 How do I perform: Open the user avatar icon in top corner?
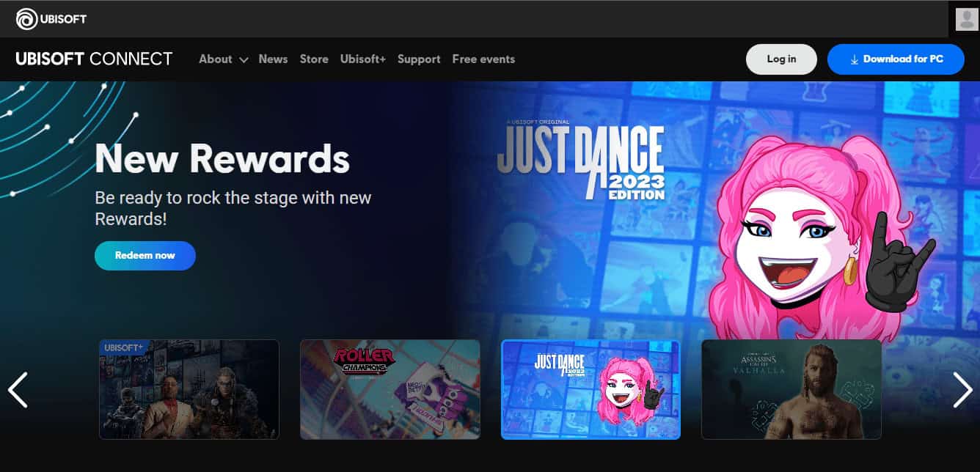pyautogui.click(x=968, y=19)
